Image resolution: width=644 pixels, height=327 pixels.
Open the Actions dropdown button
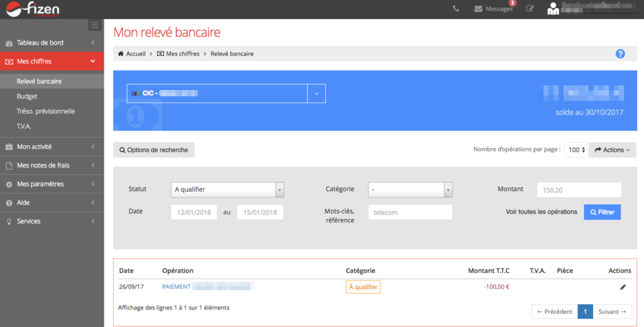coord(612,150)
